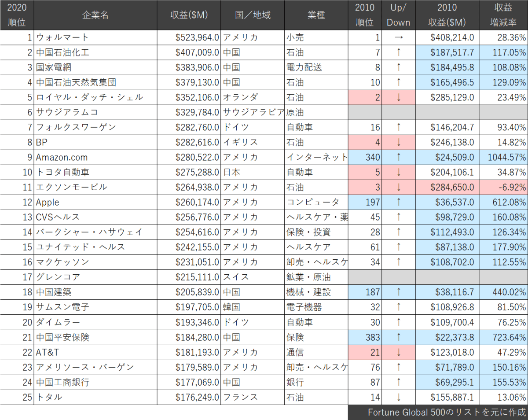Click the $523,964.0 revenue cell
This screenshot has width=528, height=420.
(x=189, y=37)
